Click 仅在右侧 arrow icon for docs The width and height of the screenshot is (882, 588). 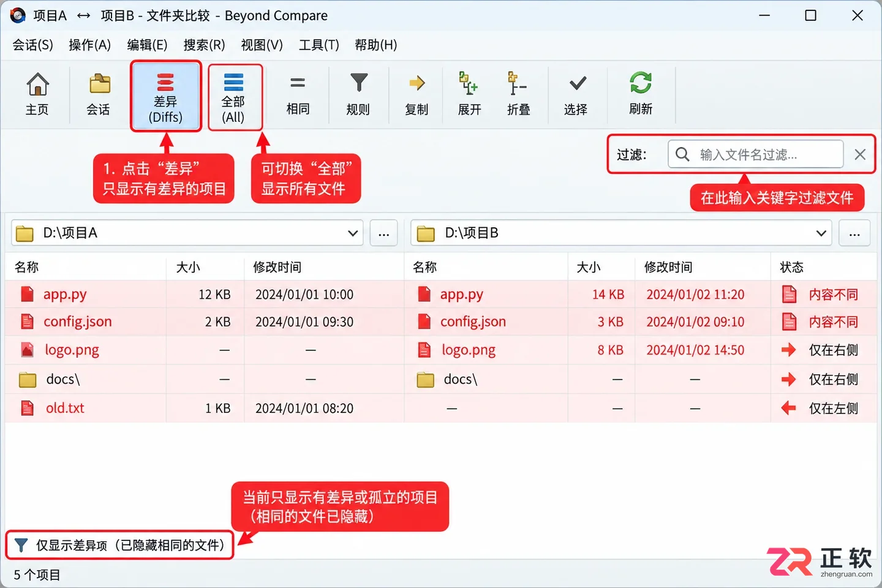[789, 379]
